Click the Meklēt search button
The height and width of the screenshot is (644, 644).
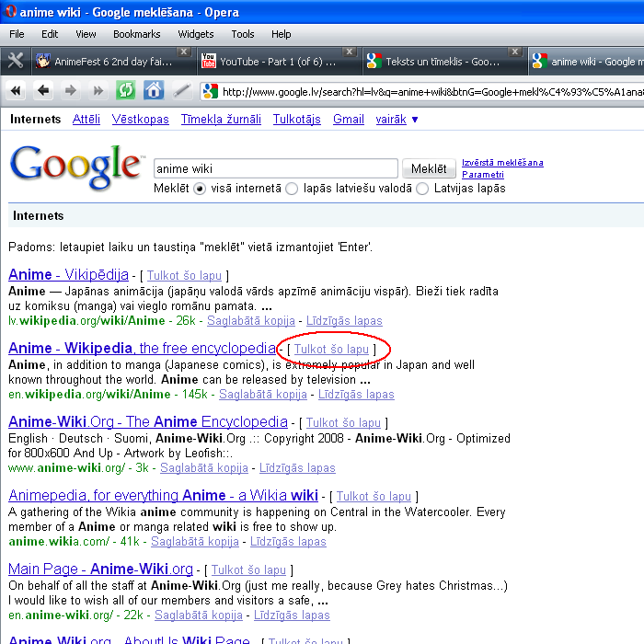click(429, 168)
